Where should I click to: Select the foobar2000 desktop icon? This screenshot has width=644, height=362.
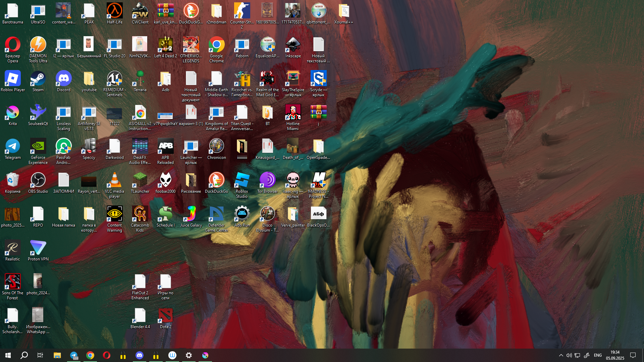click(x=165, y=183)
